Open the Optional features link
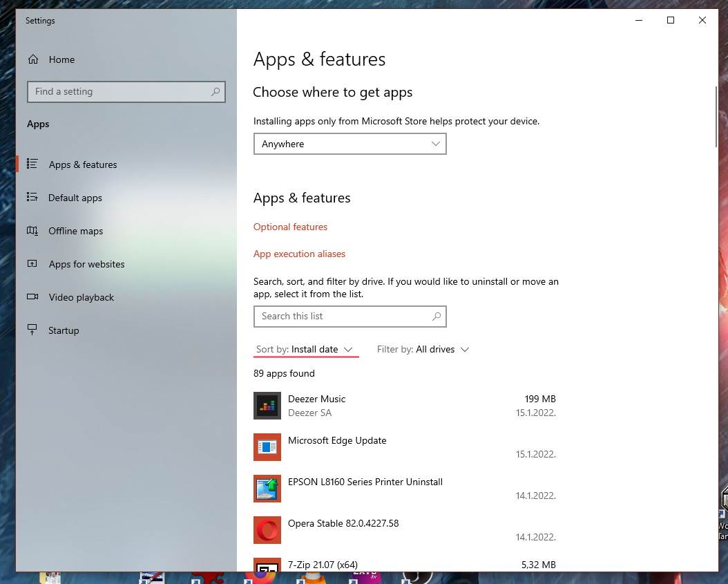Image resolution: width=728 pixels, height=584 pixels. click(290, 227)
